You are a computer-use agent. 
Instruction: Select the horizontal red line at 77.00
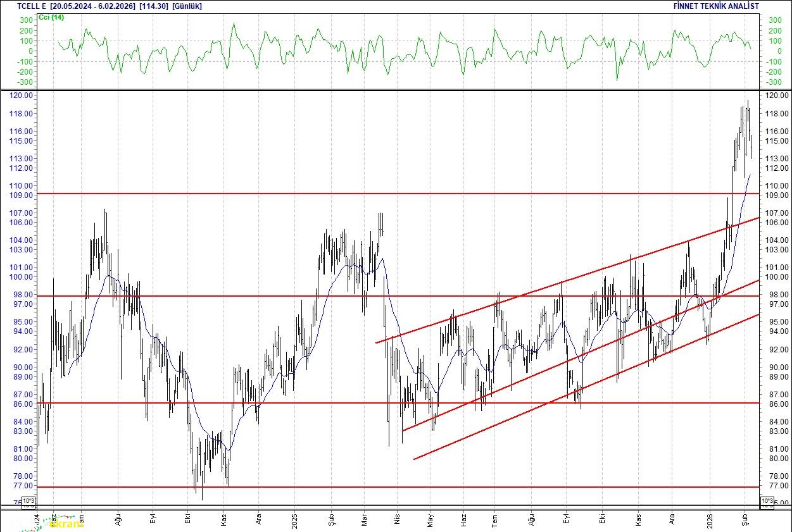click(x=317, y=487)
